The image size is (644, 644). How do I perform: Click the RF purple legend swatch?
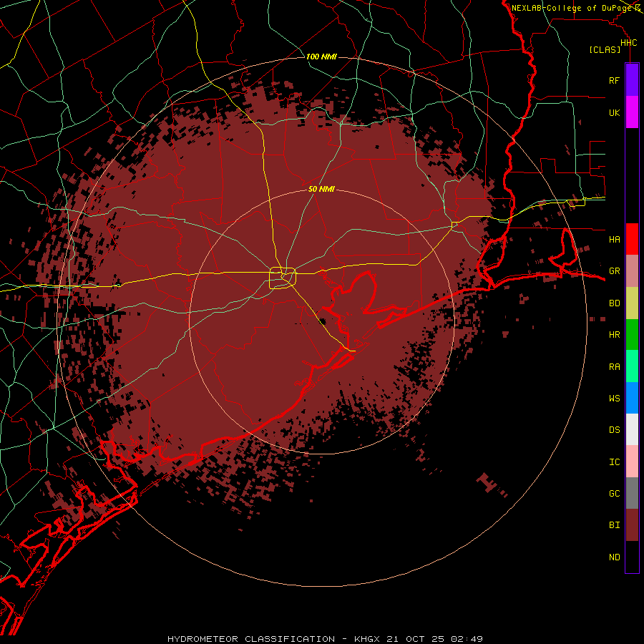coord(632,80)
